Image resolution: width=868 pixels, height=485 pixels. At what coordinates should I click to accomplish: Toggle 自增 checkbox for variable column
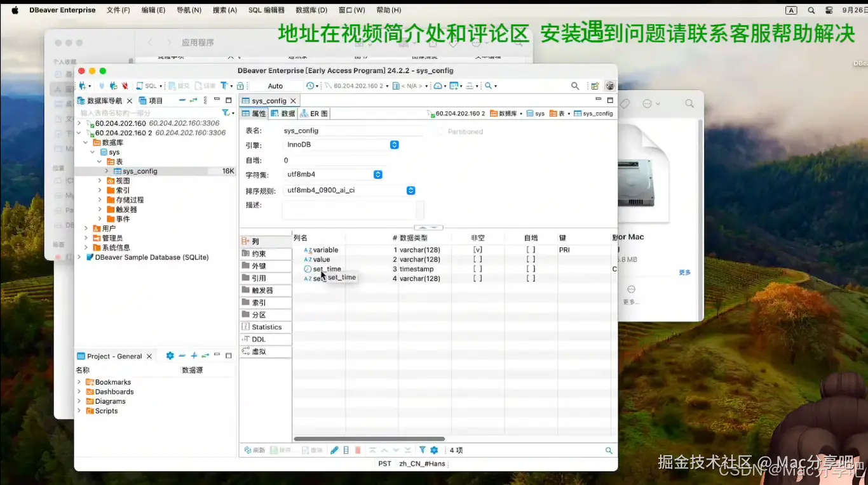click(x=531, y=250)
